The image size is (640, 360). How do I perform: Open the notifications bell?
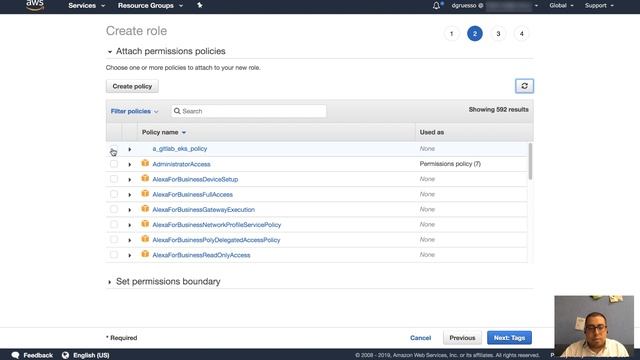tap(436, 5)
